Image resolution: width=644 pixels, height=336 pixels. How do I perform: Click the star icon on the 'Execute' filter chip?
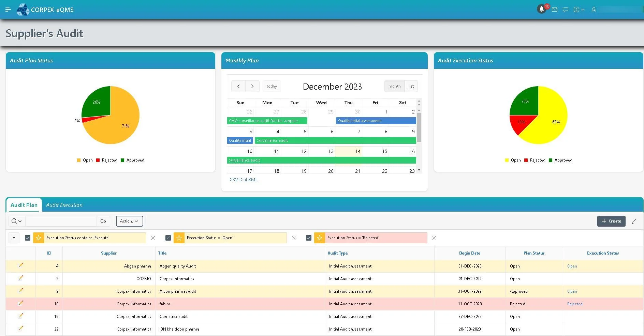(x=39, y=238)
